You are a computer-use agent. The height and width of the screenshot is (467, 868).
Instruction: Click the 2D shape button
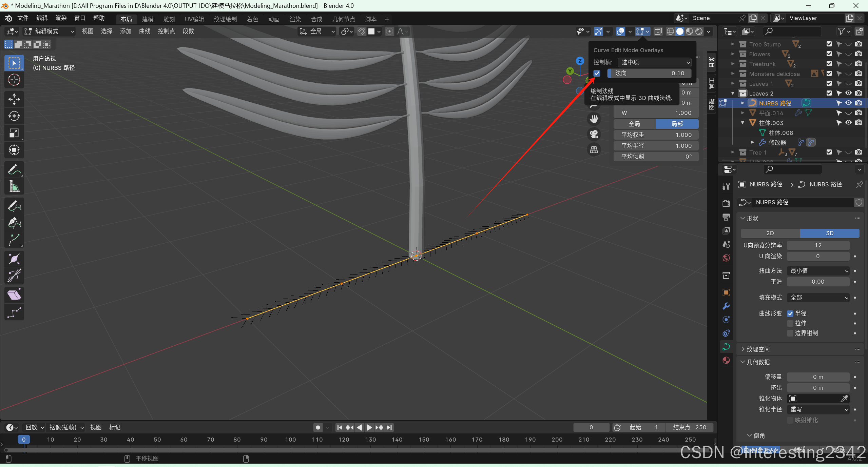[770, 233]
